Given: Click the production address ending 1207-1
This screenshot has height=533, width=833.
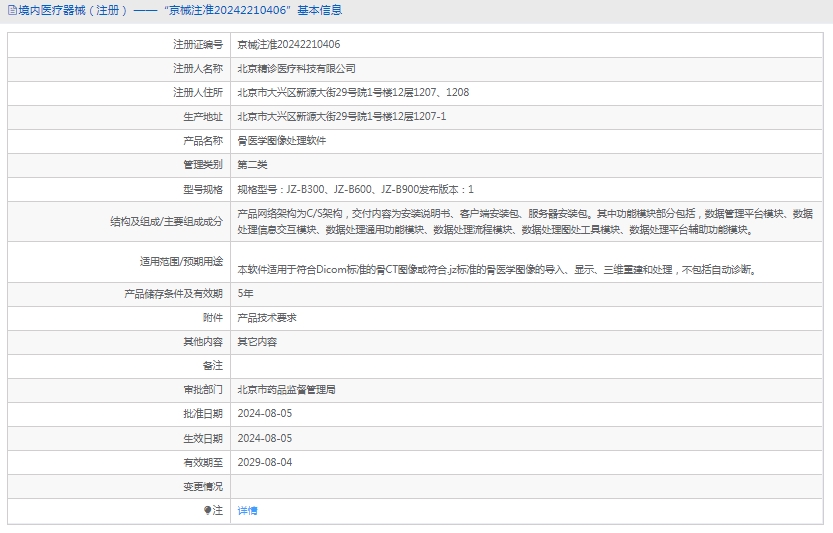Looking at the screenshot, I should 341,117.
